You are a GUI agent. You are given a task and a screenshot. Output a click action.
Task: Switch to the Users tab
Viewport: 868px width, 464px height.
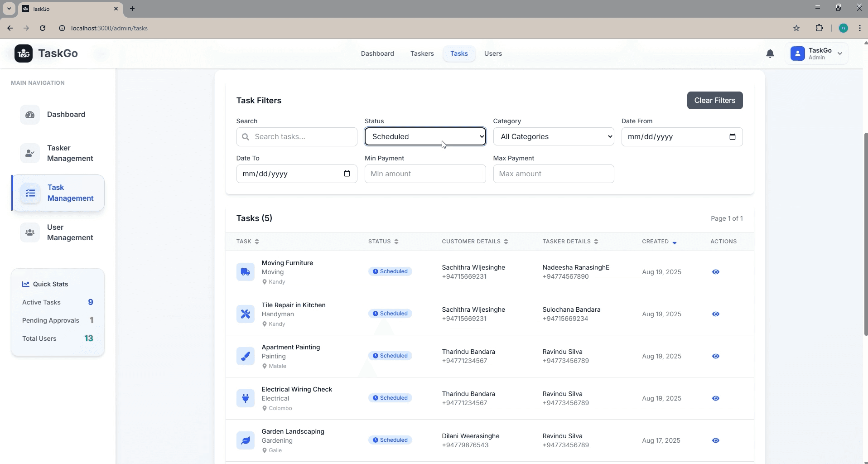(x=492, y=53)
